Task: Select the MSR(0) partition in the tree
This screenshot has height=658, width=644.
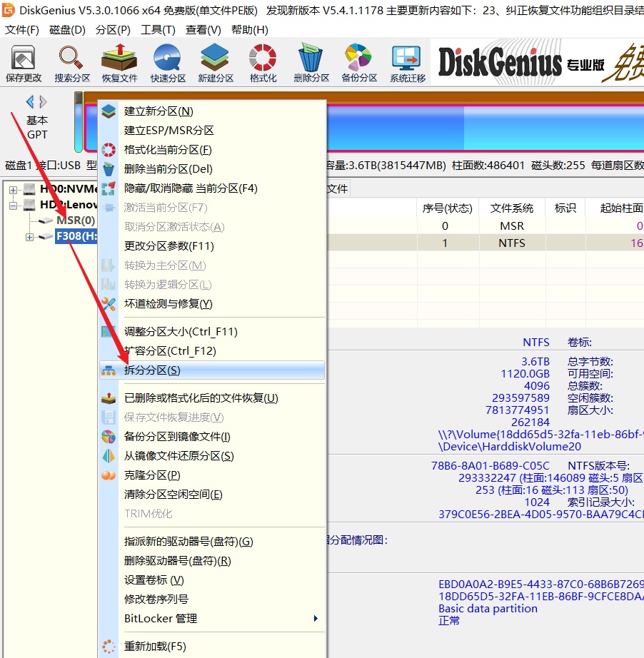Action: pyautogui.click(x=76, y=221)
